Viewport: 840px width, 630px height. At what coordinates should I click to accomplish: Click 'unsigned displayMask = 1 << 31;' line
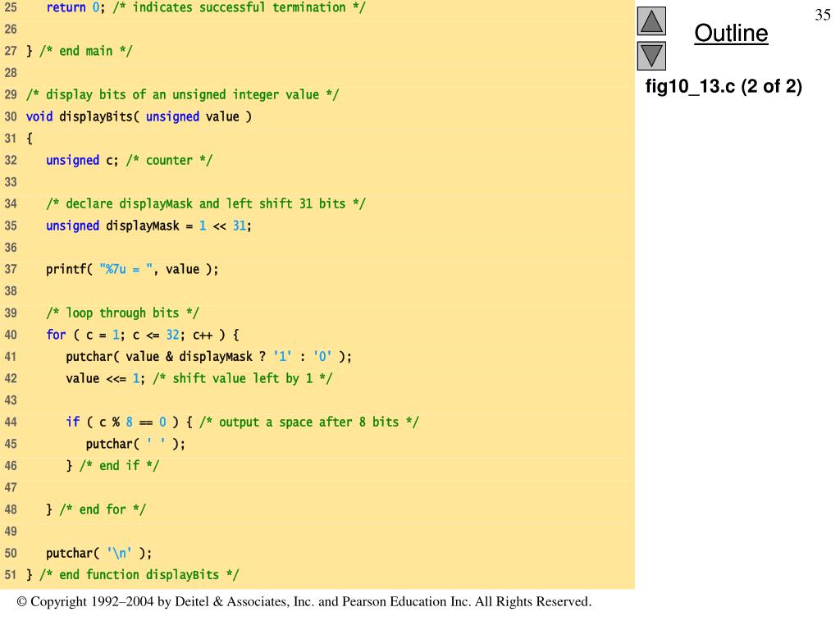(149, 226)
